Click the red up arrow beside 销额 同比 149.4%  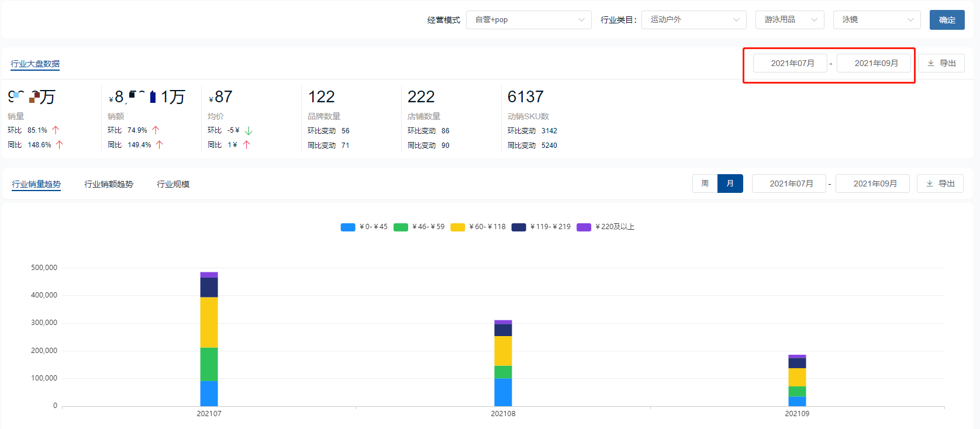click(x=159, y=145)
